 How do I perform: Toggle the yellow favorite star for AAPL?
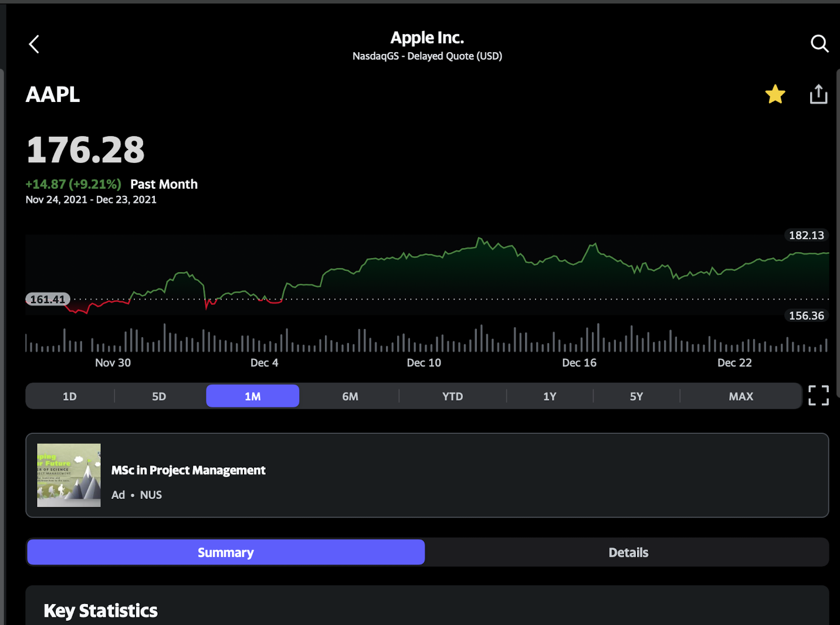[x=775, y=94]
